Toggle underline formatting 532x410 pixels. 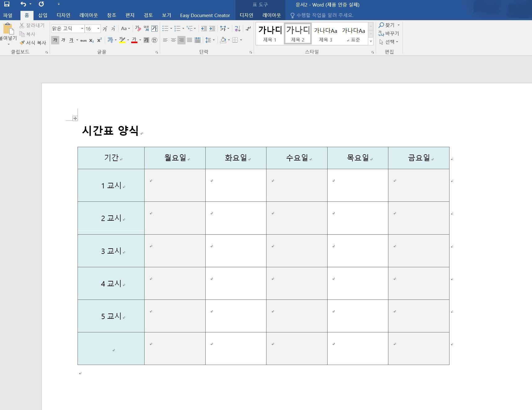(x=71, y=40)
